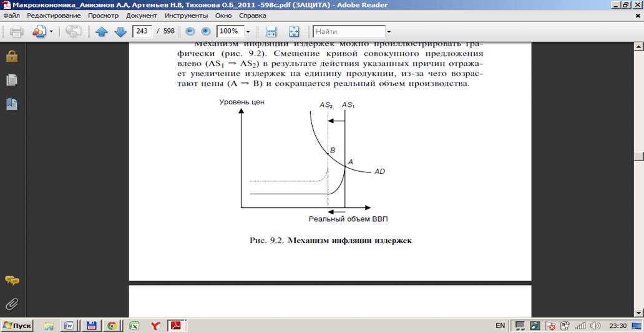Click the music note tray icon

535,326
